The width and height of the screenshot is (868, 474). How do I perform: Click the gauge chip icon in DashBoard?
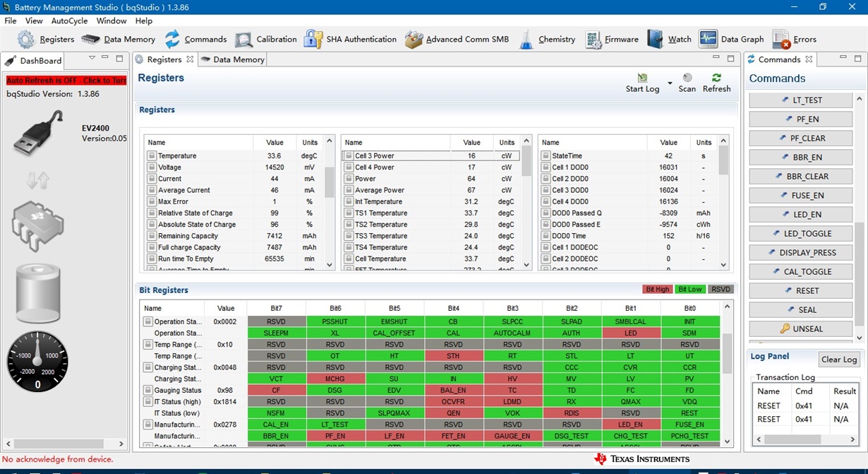pyautogui.click(x=38, y=225)
